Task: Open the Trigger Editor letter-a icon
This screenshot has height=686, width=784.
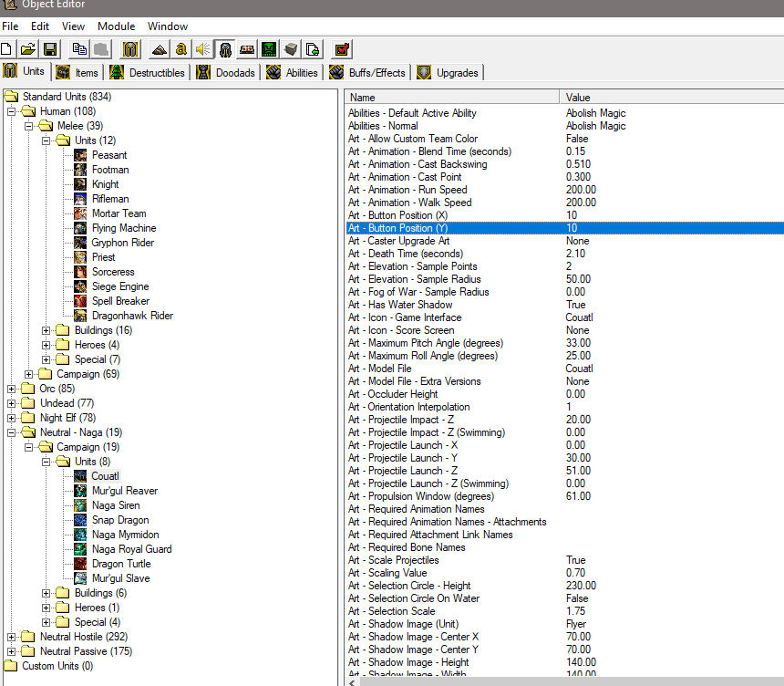Action: (181, 49)
